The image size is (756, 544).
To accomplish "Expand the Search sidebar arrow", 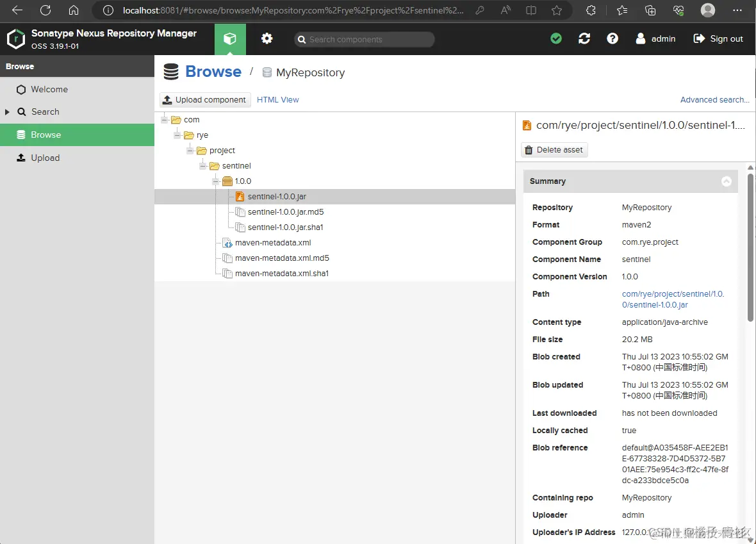I will (7, 112).
